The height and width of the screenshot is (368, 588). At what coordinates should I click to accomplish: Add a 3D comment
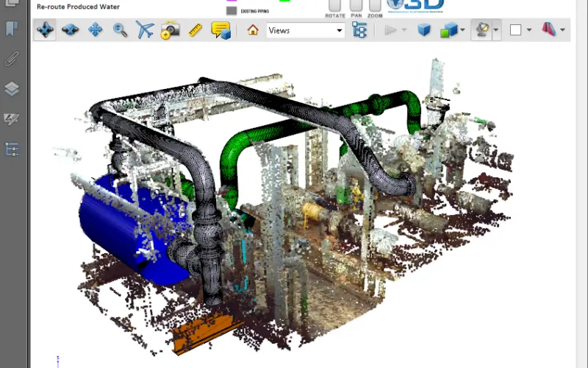coord(221,30)
